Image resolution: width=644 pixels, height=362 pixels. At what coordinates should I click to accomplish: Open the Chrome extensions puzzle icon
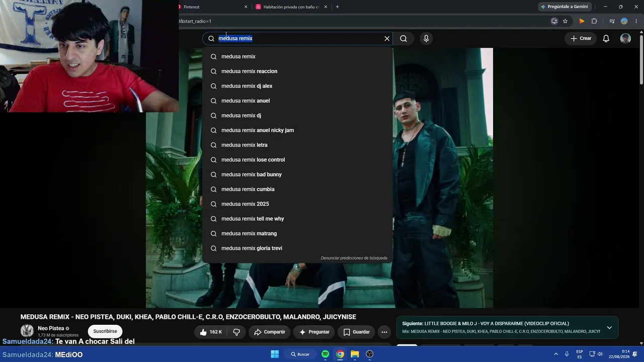594,21
